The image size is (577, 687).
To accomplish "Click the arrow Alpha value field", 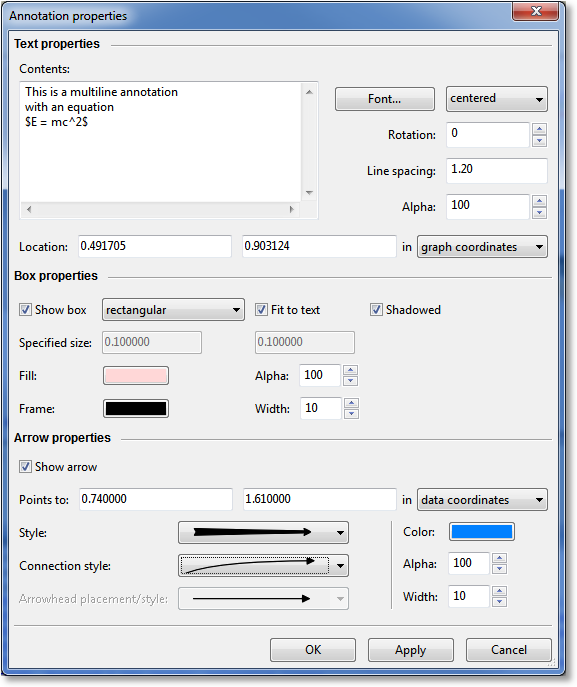I will pyautogui.click(x=468, y=563).
